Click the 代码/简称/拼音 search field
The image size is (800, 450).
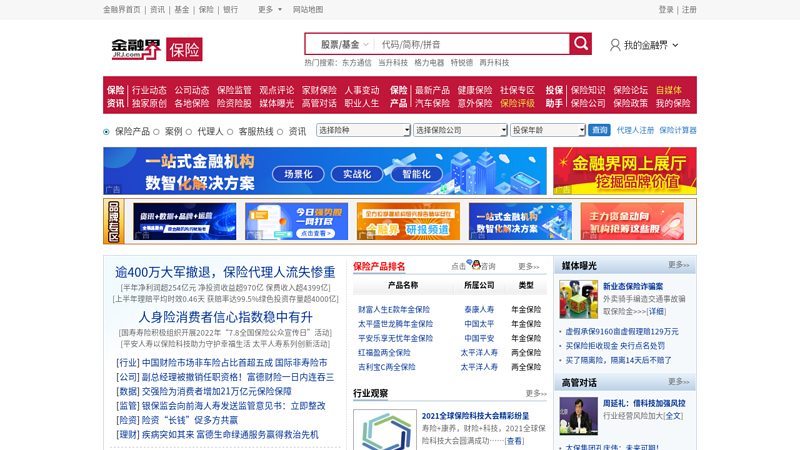472,44
